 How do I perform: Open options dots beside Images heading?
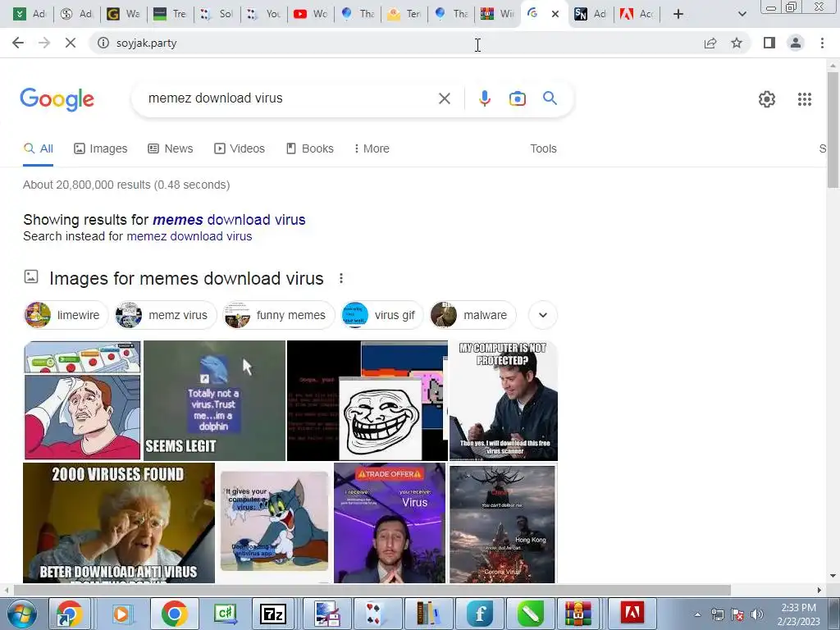coord(340,279)
